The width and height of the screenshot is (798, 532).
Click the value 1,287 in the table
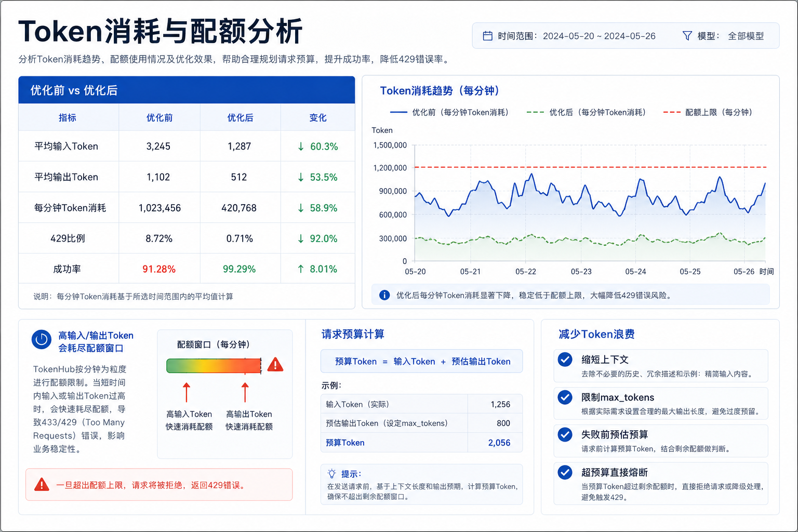[240, 147]
